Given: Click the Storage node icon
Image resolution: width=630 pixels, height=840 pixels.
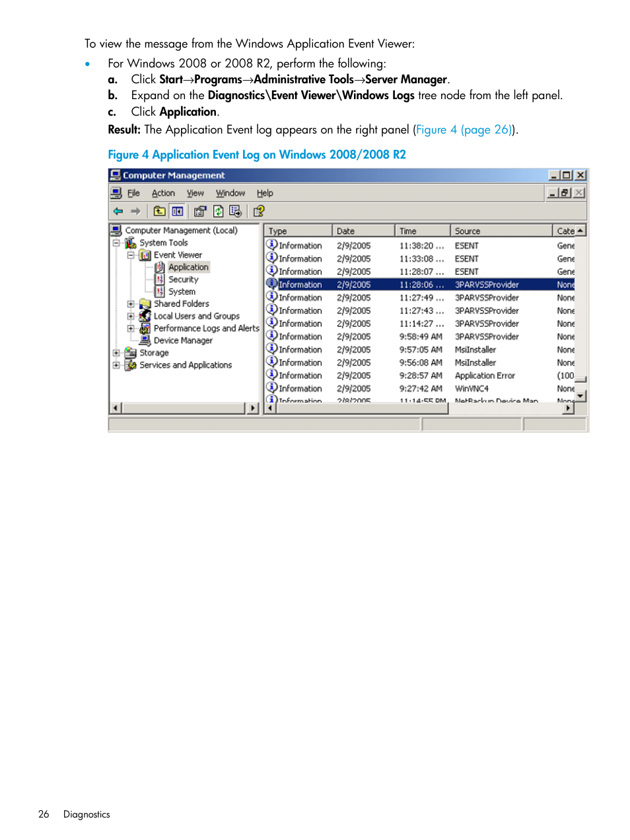Looking at the screenshot, I should tap(131, 353).
